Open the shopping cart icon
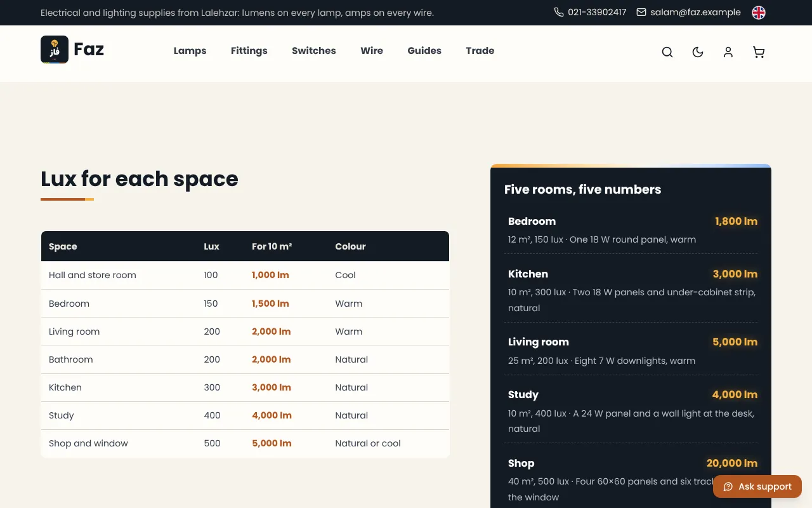 [759, 52]
